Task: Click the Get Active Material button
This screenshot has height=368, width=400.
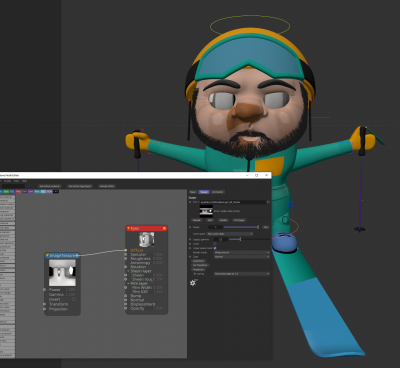Action: tap(49, 186)
